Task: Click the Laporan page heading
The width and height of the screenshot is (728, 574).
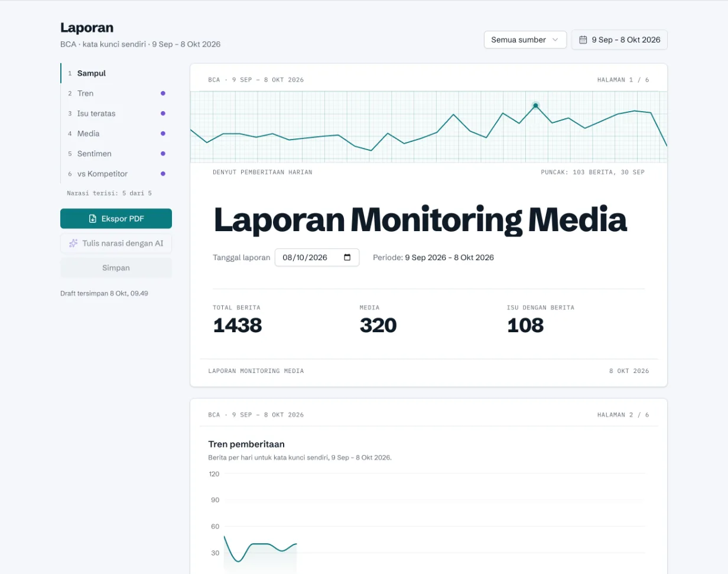Action: click(x=87, y=28)
